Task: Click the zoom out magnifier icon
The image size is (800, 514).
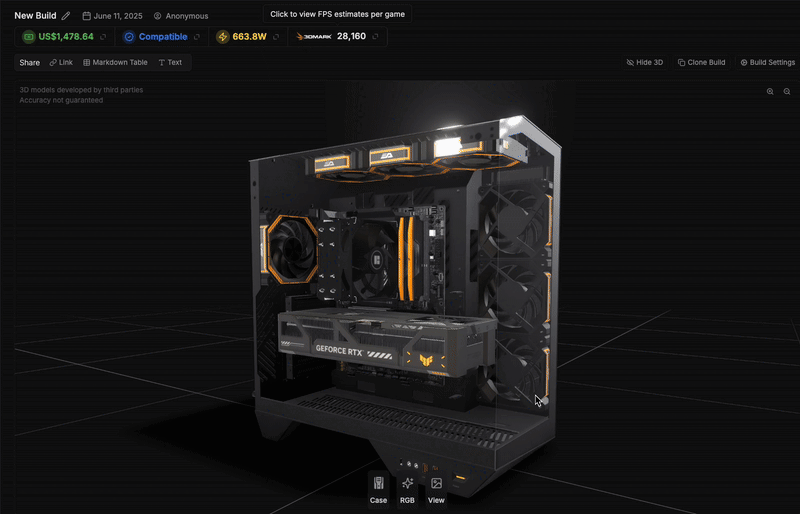Action: click(787, 91)
